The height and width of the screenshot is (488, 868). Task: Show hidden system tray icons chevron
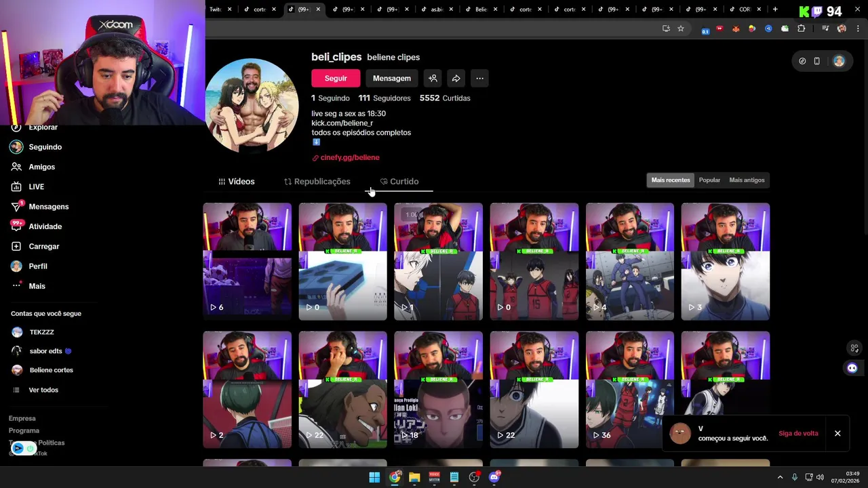(x=780, y=477)
